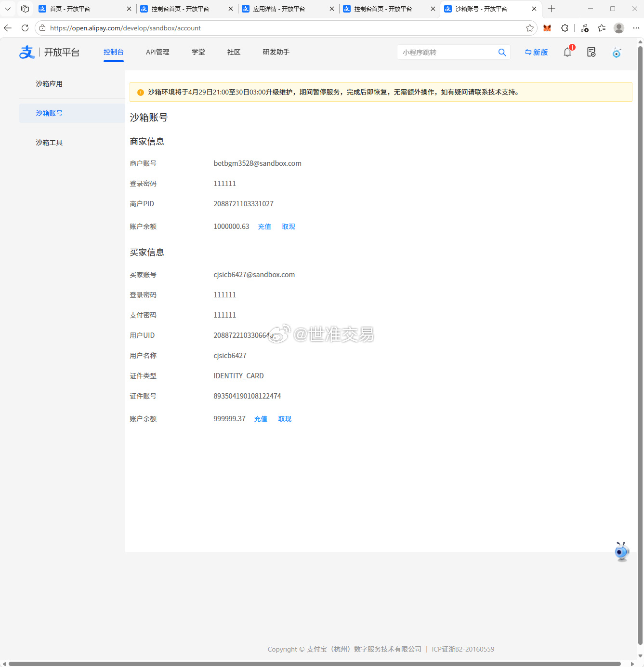The height and width of the screenshot is (667, 644).
Task: Click the ICP证浙B2-20160559 footer text
Action: coord(463,649)
